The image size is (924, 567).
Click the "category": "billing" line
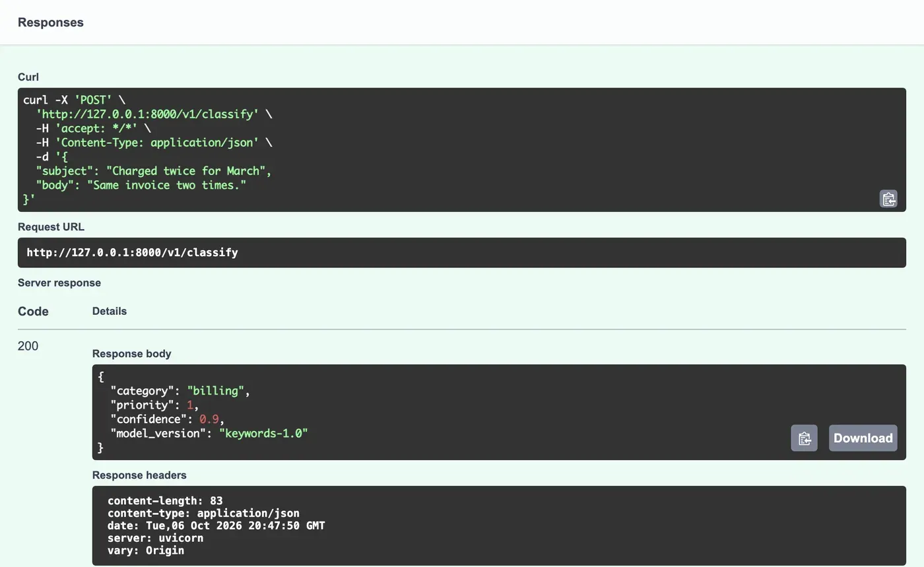tap(180, 391)
